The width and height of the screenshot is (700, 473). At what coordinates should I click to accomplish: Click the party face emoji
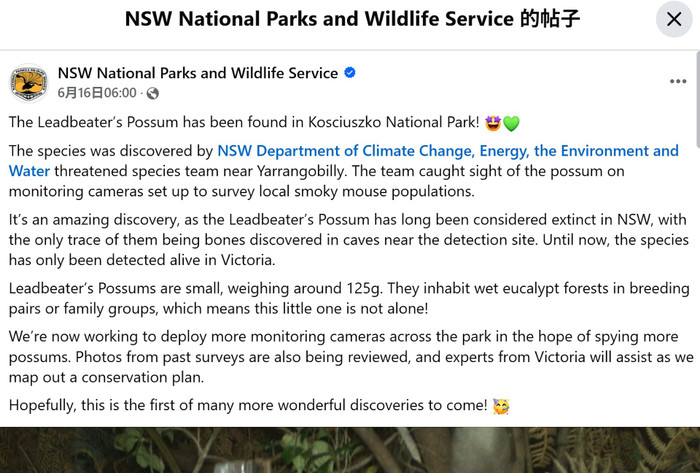click(501, 406)
